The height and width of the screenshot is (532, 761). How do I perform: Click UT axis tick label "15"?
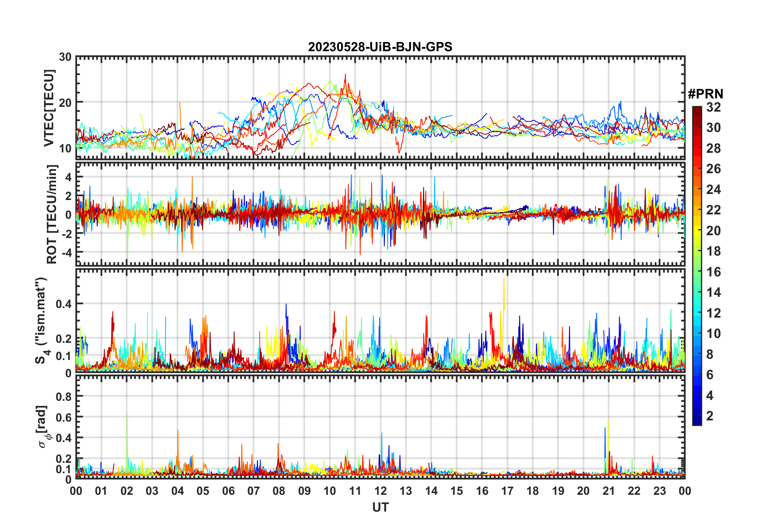[x=457, y=491]
